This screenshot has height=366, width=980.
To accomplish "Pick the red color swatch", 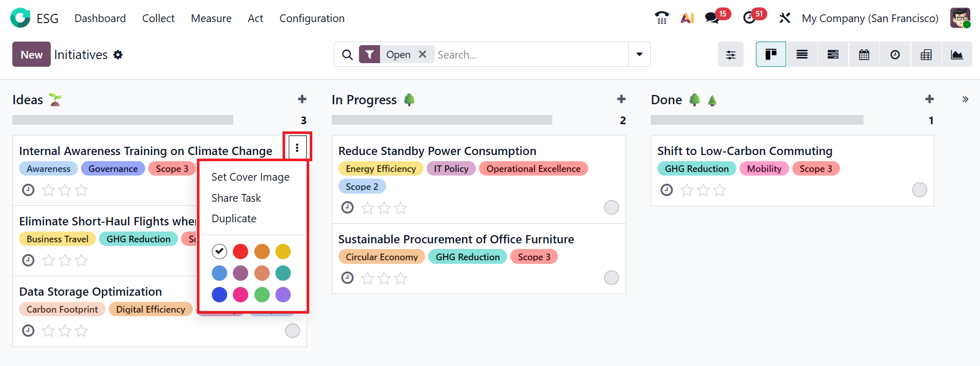I will tap(241, 252).
